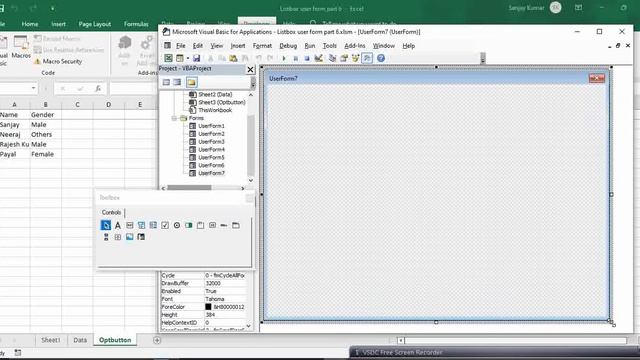Image resolution: width=640 pixels, height=360 pixels.
Task: Open the Insert UserForm dropdown arrow
Action: point(188,58)
